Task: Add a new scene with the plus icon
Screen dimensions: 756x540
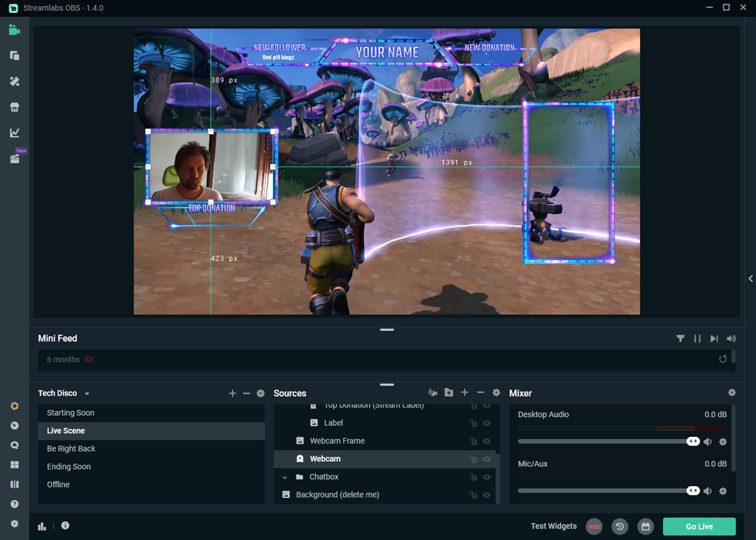Action: tap(233, 394)
